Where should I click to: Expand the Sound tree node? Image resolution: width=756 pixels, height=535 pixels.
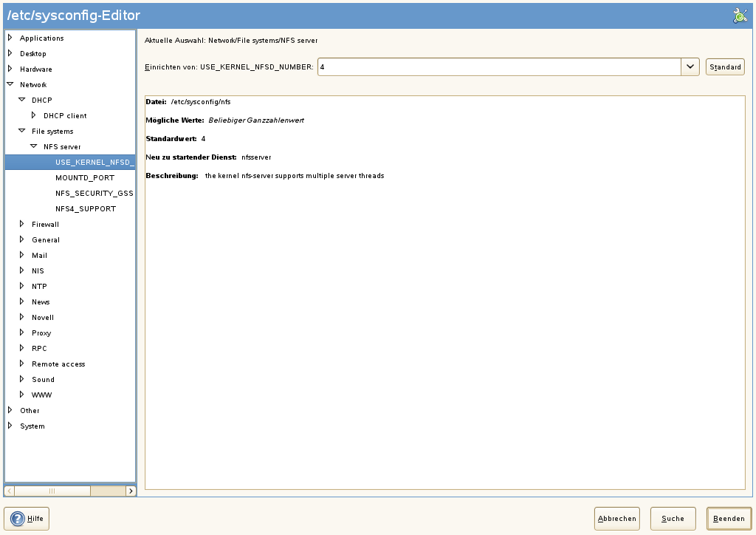point(21,378)
